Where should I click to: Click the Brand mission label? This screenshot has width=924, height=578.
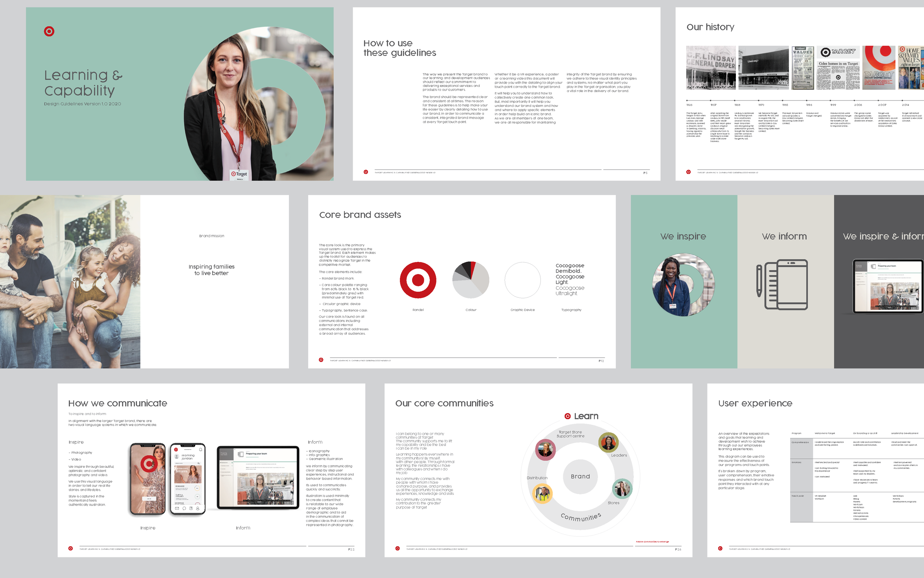click(x=212, y=236)
